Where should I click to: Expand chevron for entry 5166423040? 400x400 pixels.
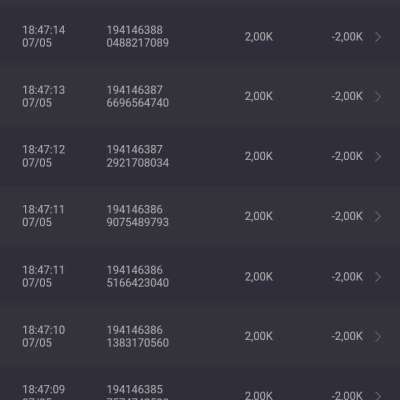tap(378, 277)
